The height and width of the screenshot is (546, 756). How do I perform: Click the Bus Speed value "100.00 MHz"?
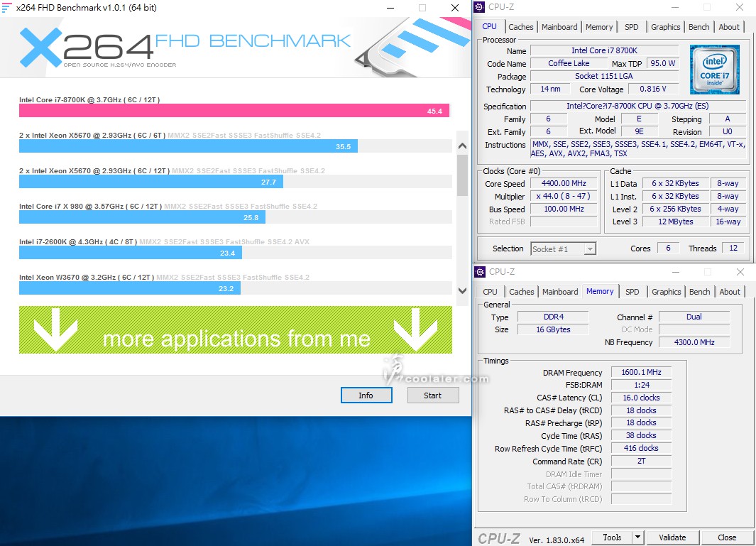[564, 209]
